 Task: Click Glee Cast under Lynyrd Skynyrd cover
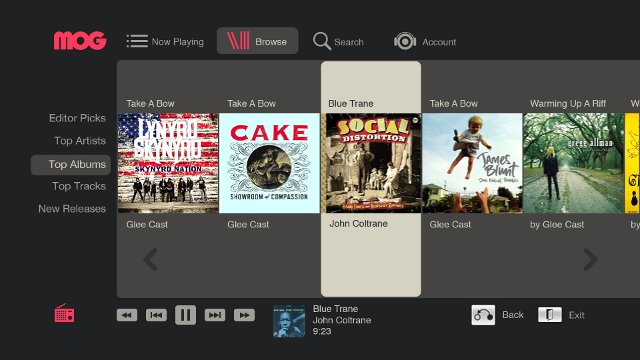[147, 224]
